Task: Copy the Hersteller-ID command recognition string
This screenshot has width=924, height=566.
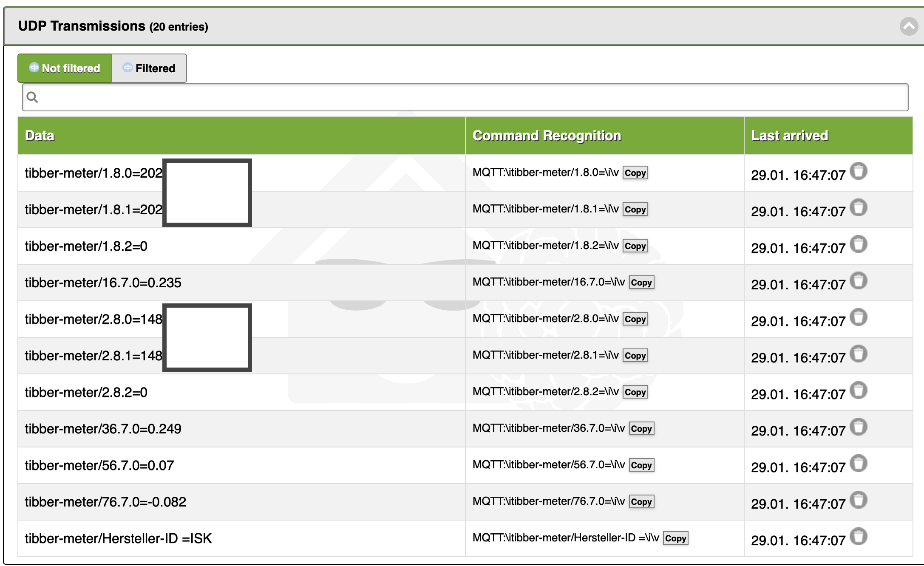Action: tap(675, 538)
